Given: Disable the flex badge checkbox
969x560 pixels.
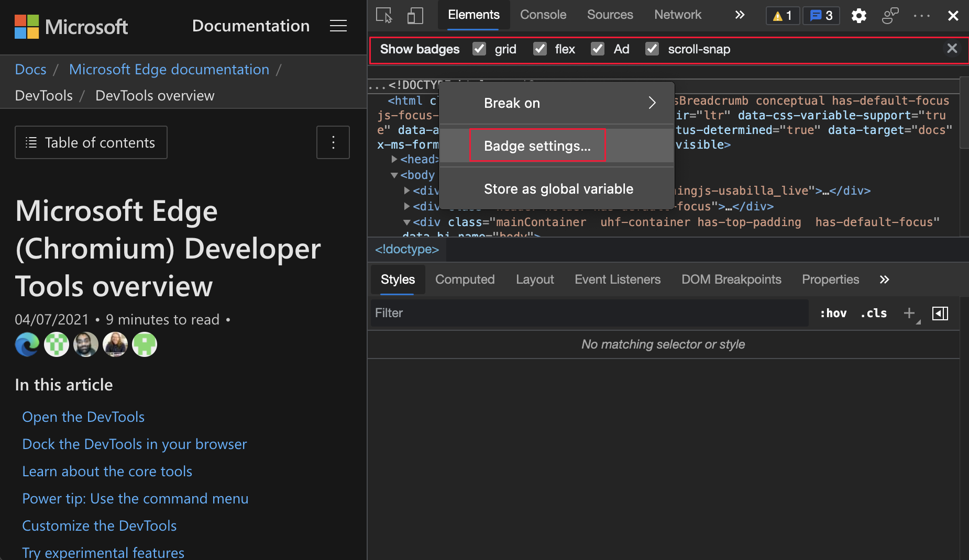Looking at the screenshot, I should tap(539, 49).
